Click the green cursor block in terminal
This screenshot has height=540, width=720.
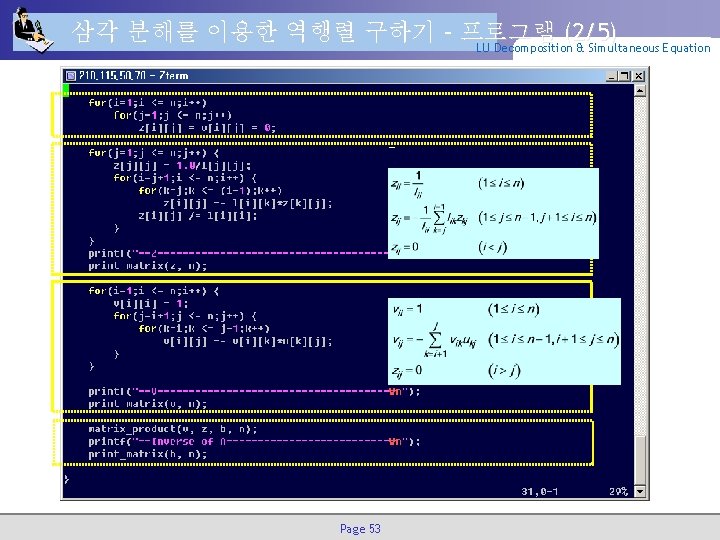click(x=66, y=90)
